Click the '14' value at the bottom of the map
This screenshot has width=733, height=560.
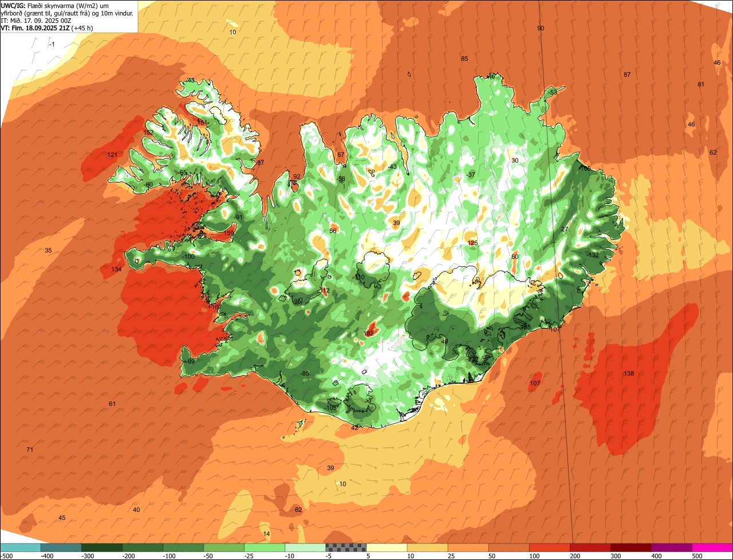(266, 534)
